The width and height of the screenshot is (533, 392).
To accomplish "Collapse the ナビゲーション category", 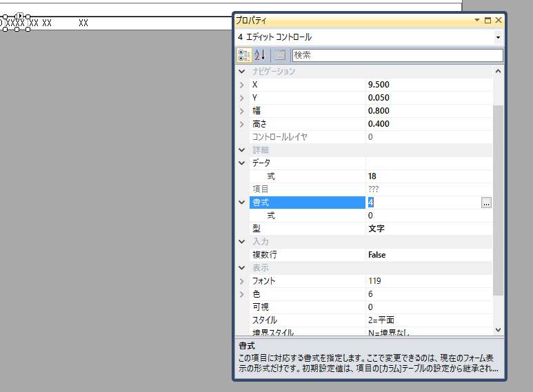I will (241, 72).
